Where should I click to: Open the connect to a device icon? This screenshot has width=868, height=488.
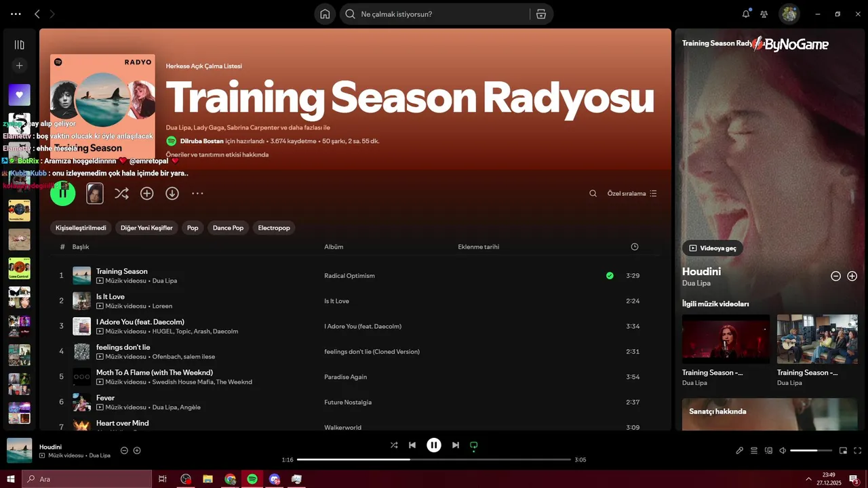pyautogui.click(x=768, y=451)
